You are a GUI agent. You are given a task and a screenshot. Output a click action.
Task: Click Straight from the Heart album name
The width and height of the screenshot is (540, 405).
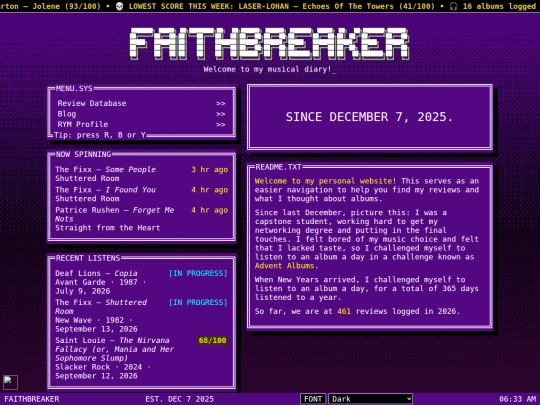(x=107, y=228)
